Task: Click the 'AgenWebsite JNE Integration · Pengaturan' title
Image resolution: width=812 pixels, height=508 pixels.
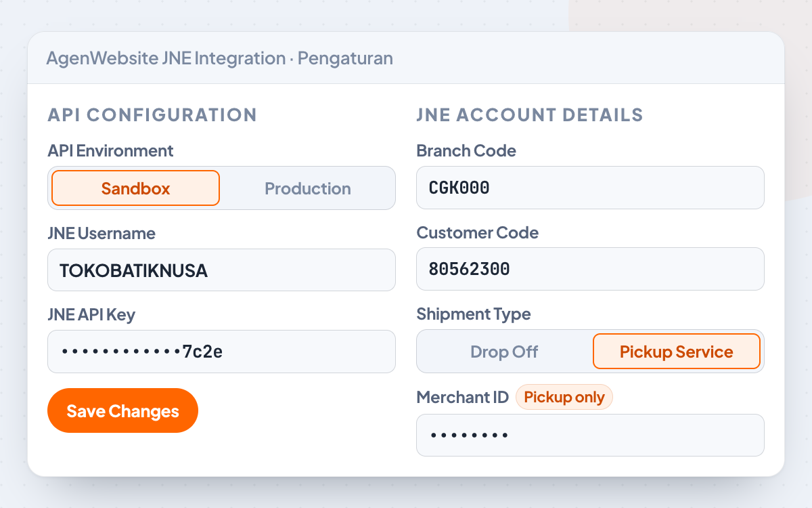Action: pyautogui.click(x=219, y=58)
